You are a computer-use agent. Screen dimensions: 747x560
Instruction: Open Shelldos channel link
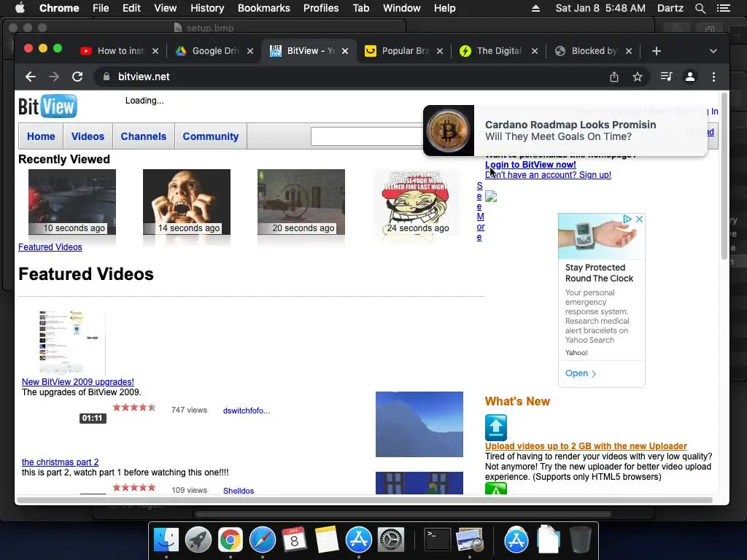[x=239, y=491]
